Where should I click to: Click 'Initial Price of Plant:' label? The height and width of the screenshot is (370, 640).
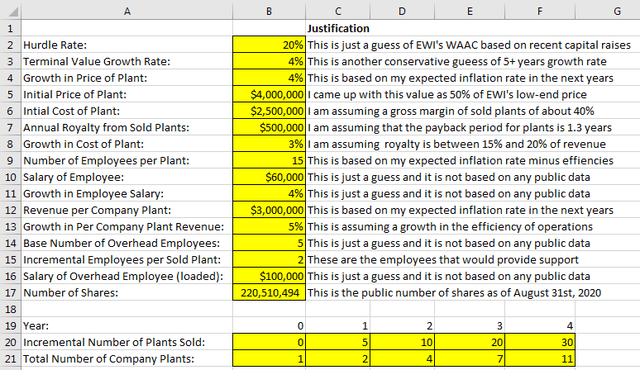click(75, 94)
